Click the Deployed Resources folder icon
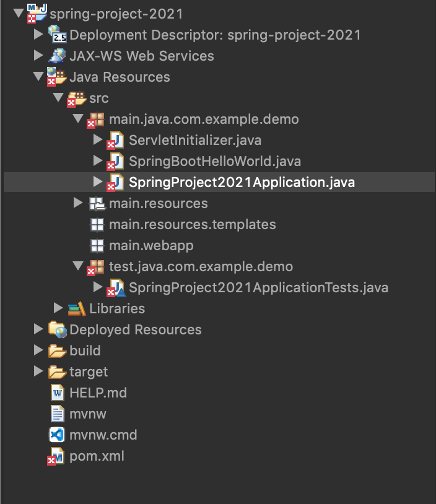The height and width of the screenshot is (504, 436). 57,329
